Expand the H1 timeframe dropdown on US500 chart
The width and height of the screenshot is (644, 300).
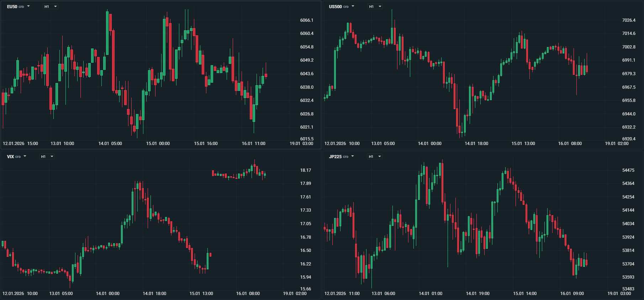point(375,6)
